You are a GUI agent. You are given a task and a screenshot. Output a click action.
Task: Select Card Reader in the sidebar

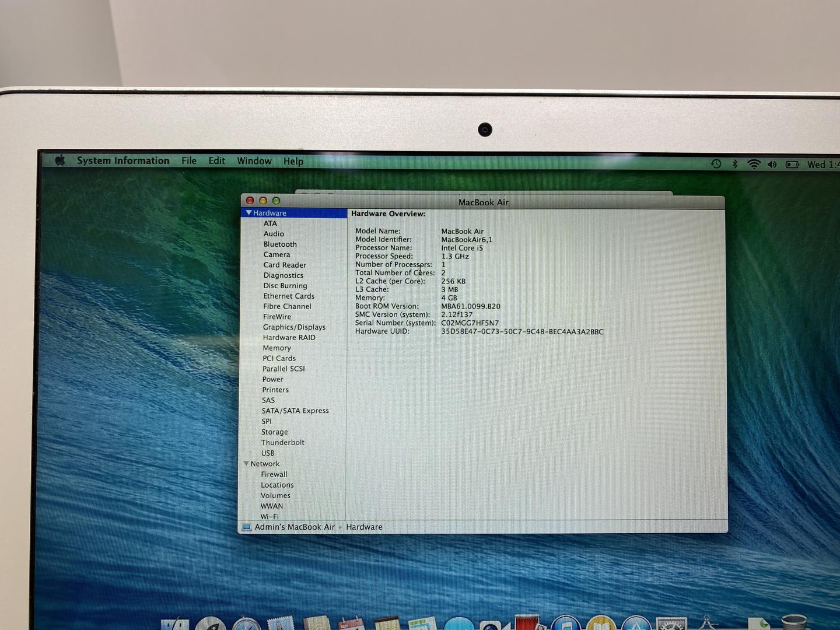coord(285,265)
